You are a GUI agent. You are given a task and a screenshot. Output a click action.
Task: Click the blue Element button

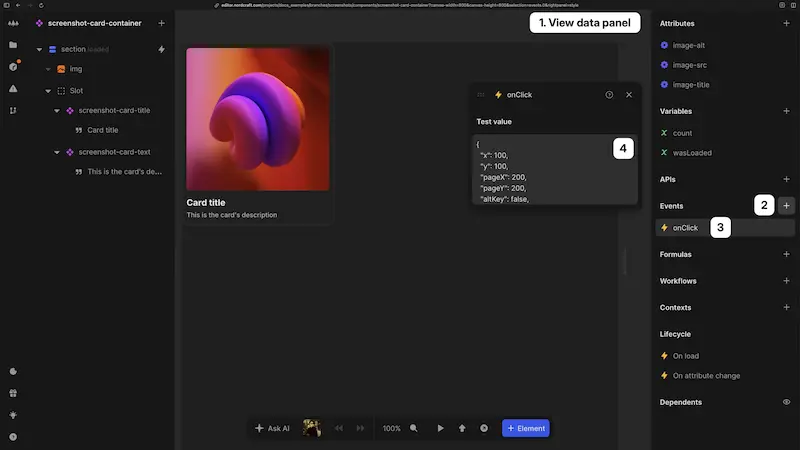click(x=526, y=428)
